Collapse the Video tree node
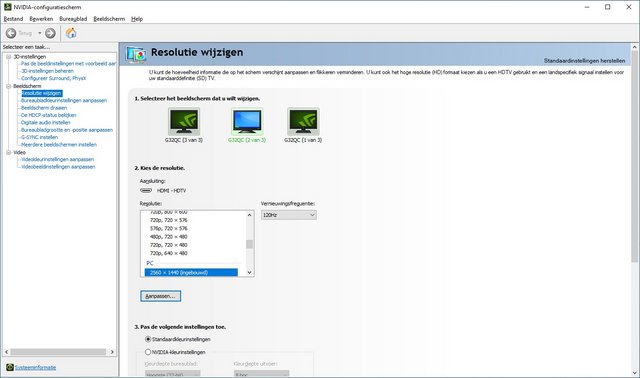Image resolution: width=640 pixels, height=378 pixels. [x=9, y=152]
